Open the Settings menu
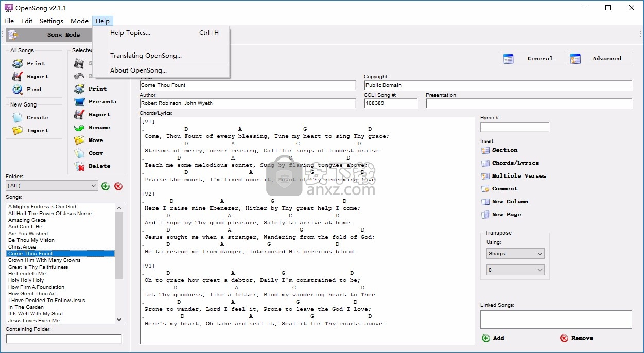The image size is (644, 353). pos(51,21)
